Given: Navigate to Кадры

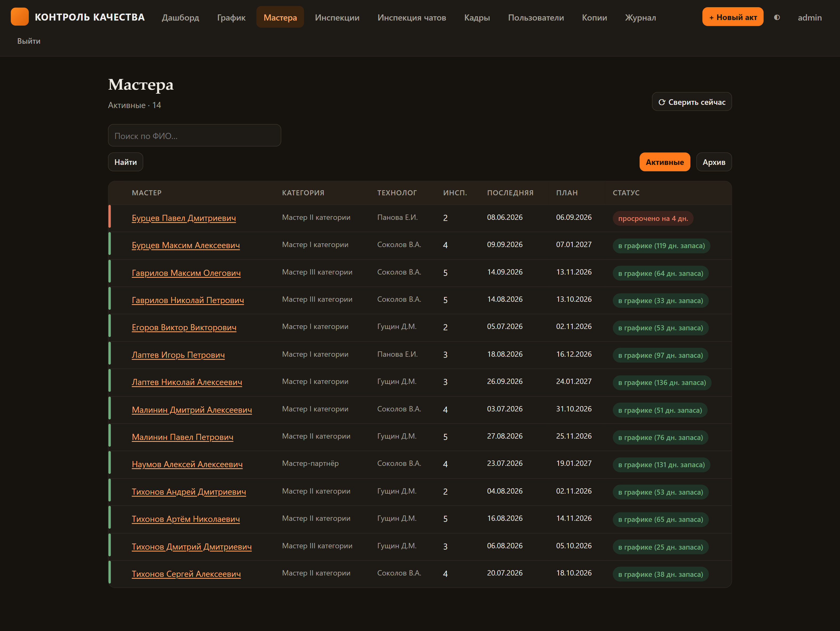Looking at the screenshot, I should (x=477, y=17).
